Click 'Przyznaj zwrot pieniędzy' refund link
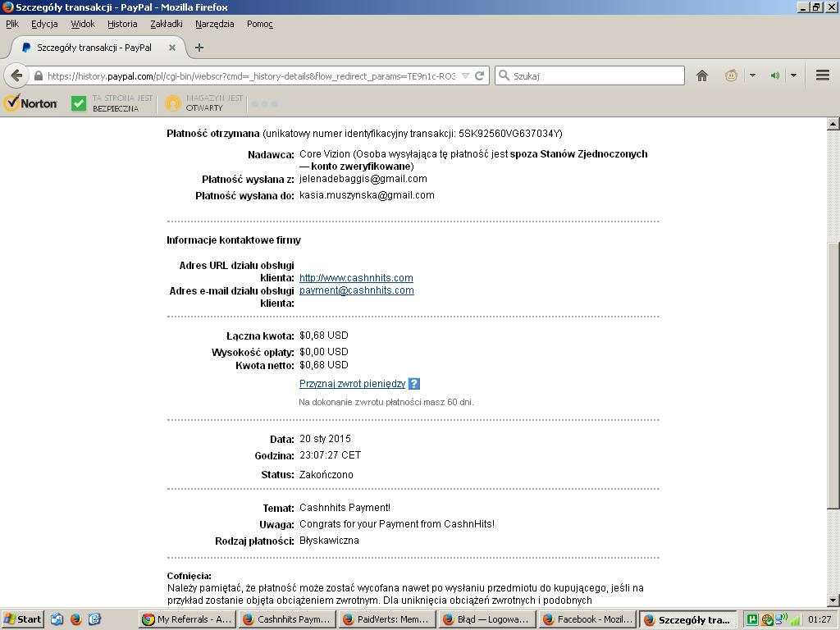The height and width of the screenshot is (630, 840). (x=352, y=384)
